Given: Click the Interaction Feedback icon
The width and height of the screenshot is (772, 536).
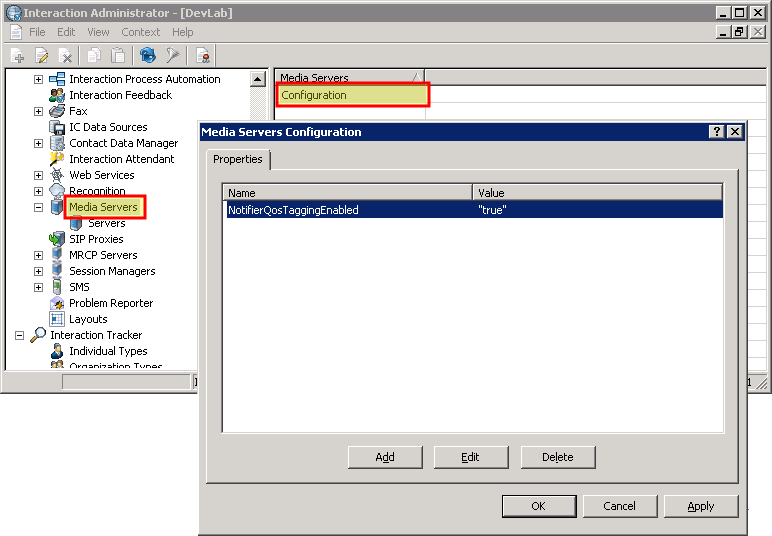Looking at the screenshot, I should point(57,95).
